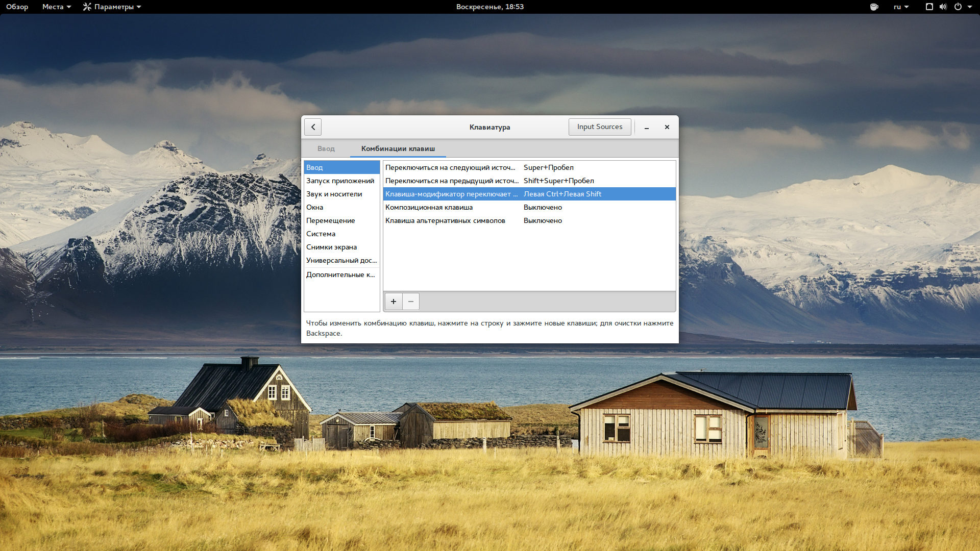Click Обзор activities button
This screenshot has width=980, height=551.
(x=17, y=7)
